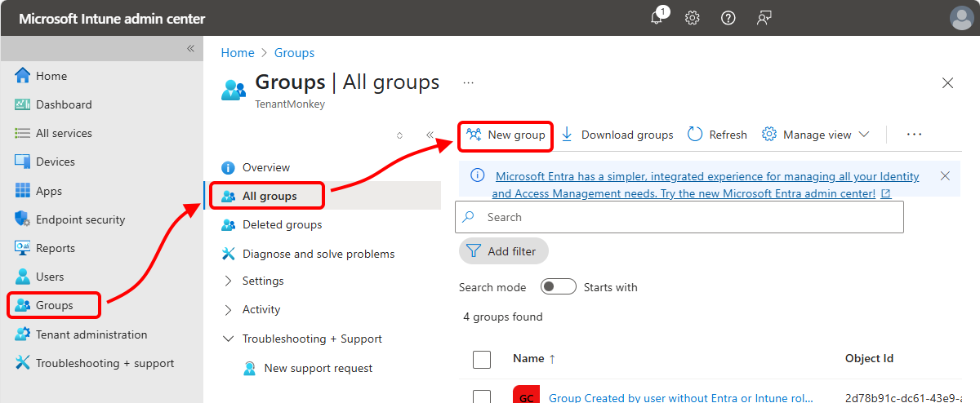Open Troubleshooting + support in sidebar
Viewport: 980px width, 403px height.
pos(95,363)
